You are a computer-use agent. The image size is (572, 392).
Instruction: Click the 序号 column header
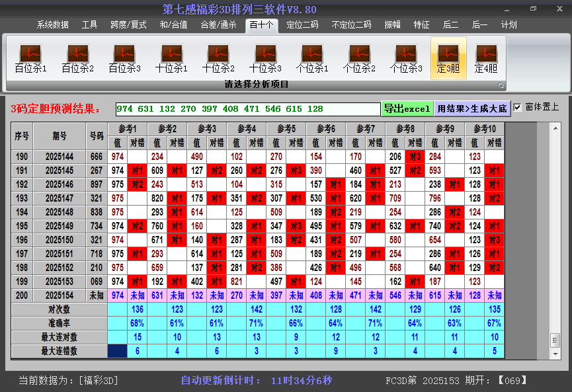click(22, 136)
